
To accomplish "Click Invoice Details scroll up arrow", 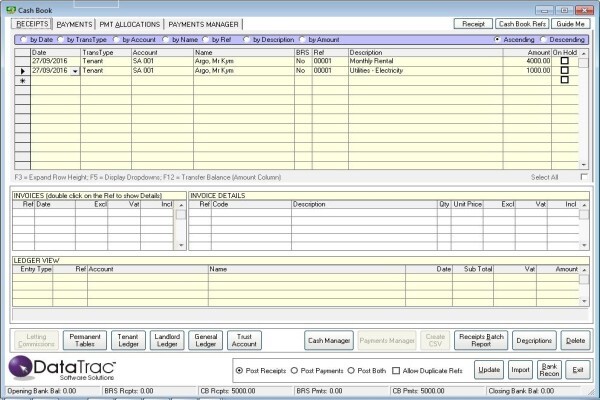I will pos(584,206).
